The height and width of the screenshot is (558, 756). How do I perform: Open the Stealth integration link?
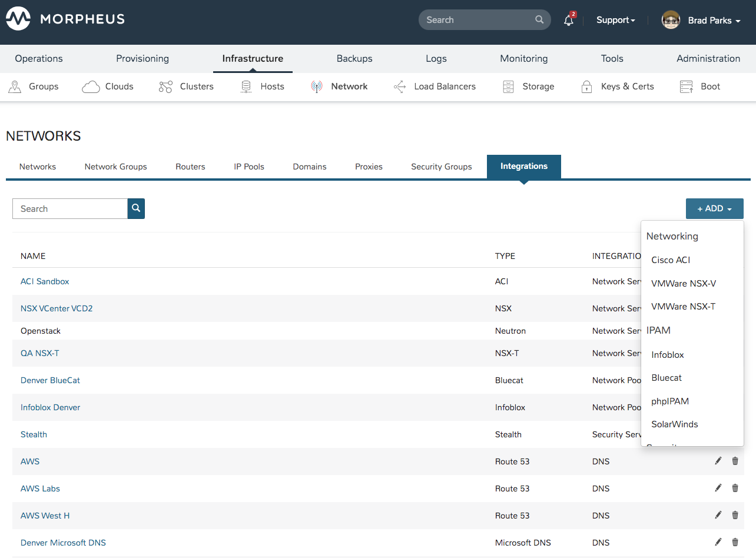pyautogui.click(x=34, y=434)
